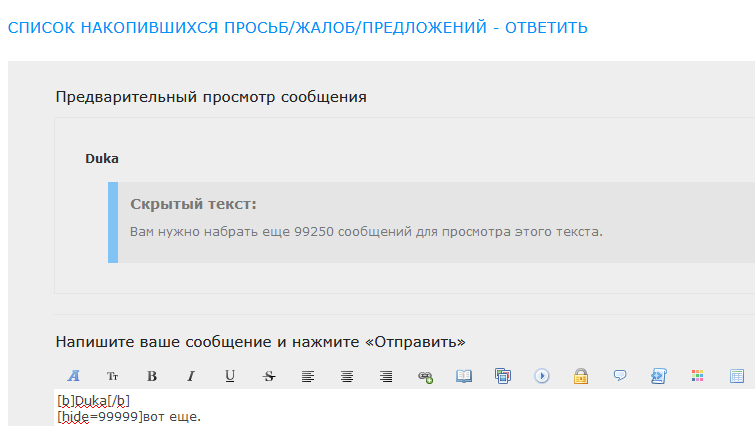Center align the text
Screen dimensions: 755x426
pyautogui.click(x=347, y=376)
